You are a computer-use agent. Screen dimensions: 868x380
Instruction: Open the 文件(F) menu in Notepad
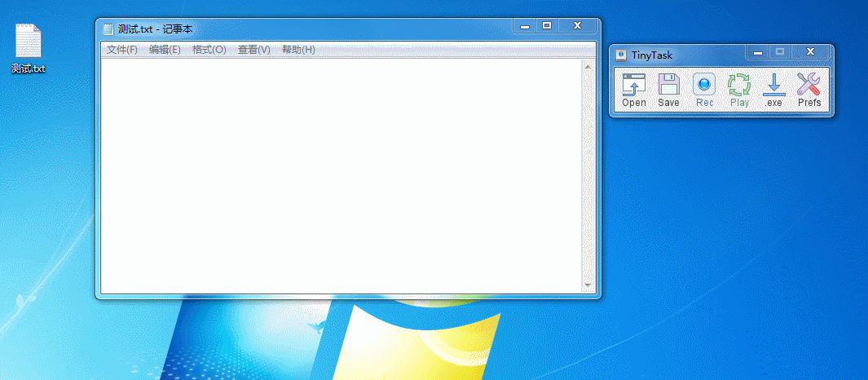pos(121,50)
